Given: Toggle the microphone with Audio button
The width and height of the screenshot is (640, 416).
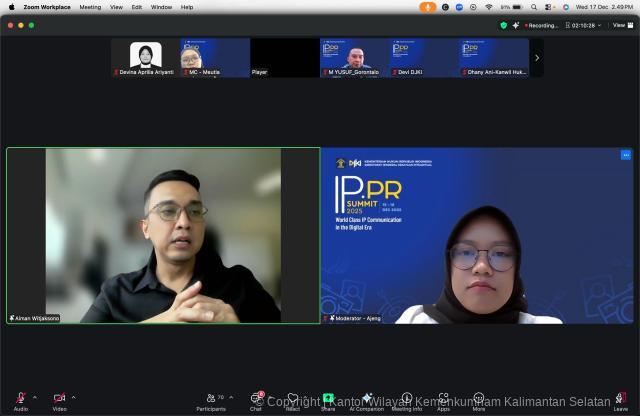Looking at the screenshot, I should click(21, 398).
